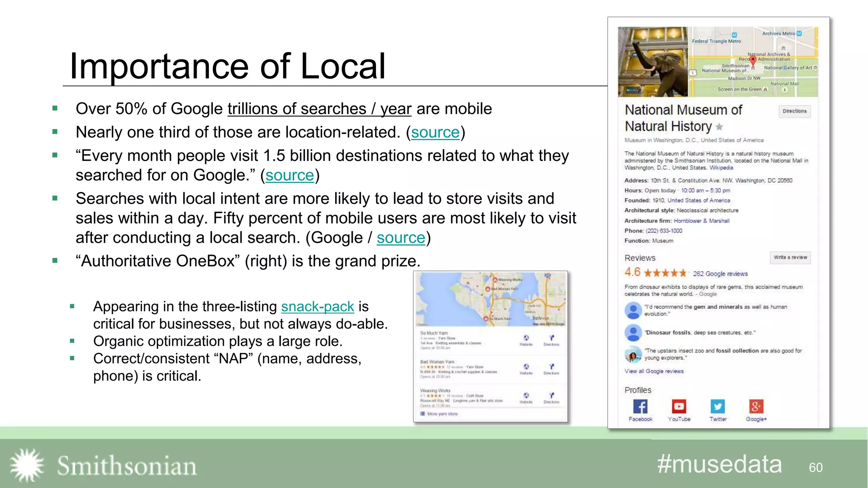This screenshot has width=868, height=488.
Task: Click the star icon next to Natural History
Action: point(719,127)
